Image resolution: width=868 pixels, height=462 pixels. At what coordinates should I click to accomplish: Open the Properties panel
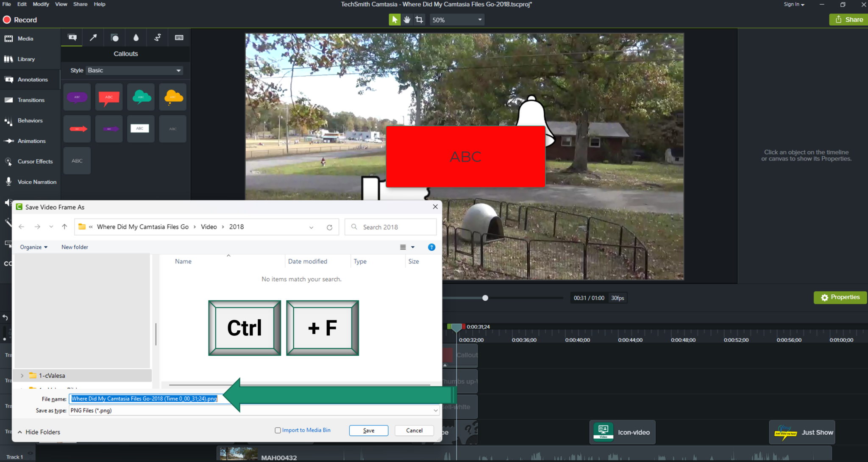[x=840, y=297]
